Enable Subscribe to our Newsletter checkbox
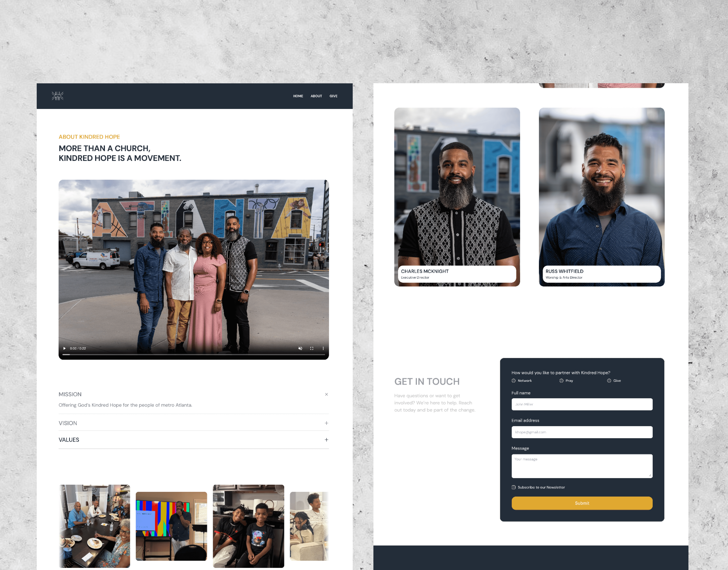 point(514,488)
